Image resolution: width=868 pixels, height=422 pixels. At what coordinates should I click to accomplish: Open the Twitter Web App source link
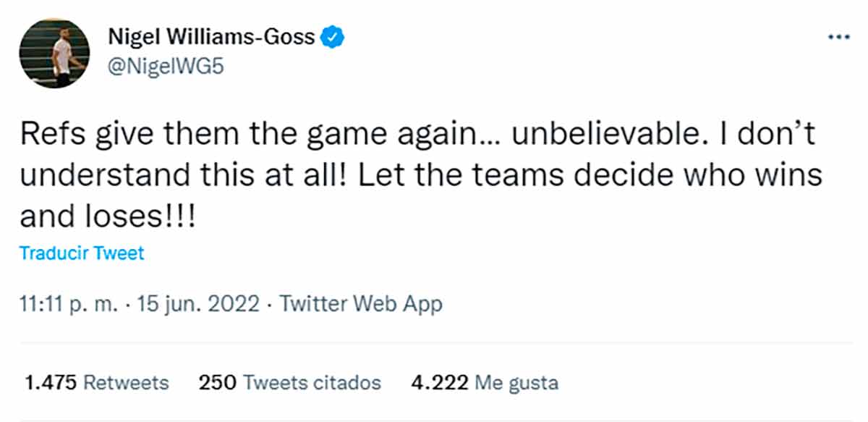(361, 304)
